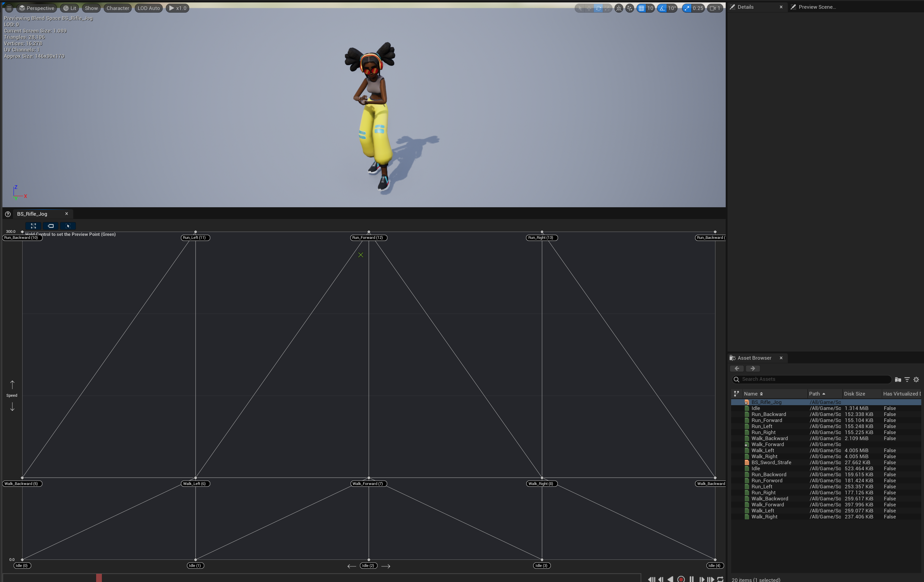
Task: Open the Perspective view mode dropdown
Action: click(37, 8)
